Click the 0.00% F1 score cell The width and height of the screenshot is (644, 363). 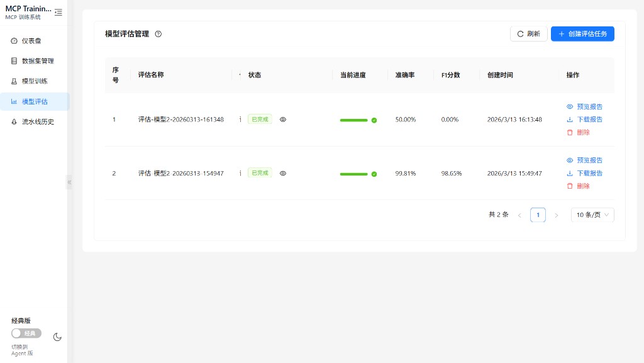coord(450,120)
